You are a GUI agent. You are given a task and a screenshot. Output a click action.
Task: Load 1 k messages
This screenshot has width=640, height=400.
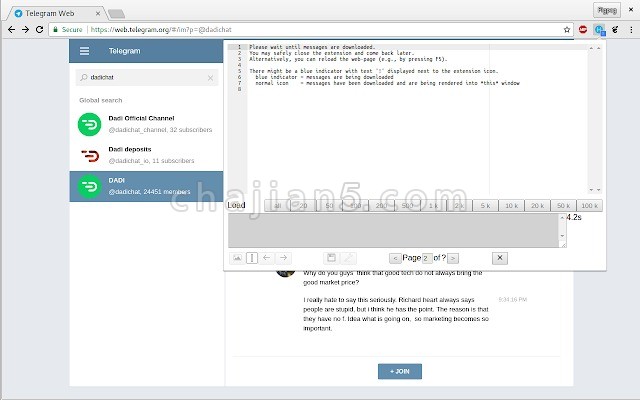433,206
